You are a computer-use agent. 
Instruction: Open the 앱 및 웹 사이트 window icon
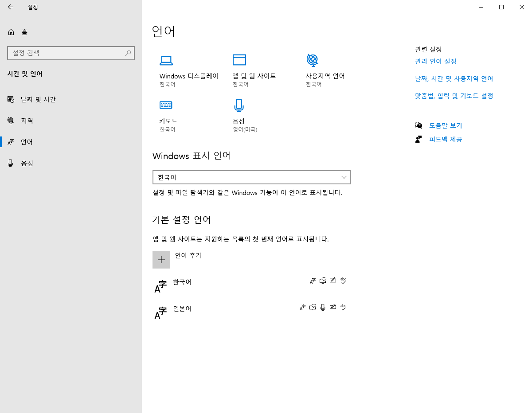239,60
